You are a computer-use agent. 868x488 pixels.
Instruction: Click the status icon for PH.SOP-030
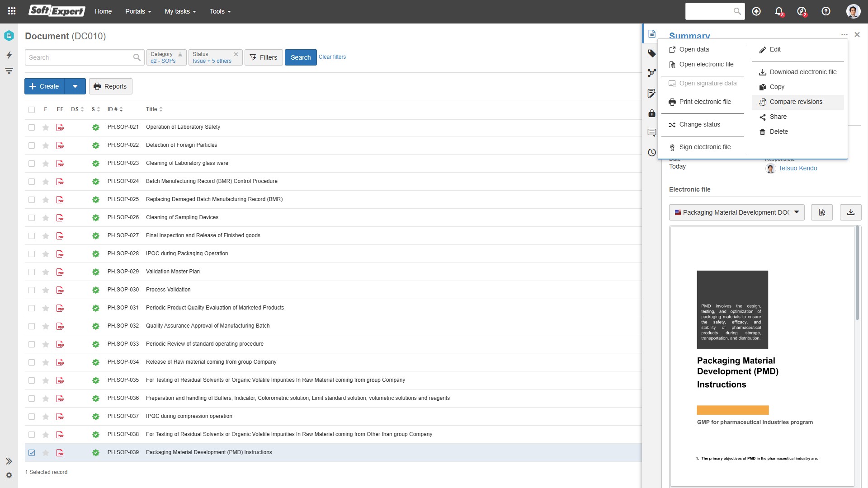click(96, 290)
